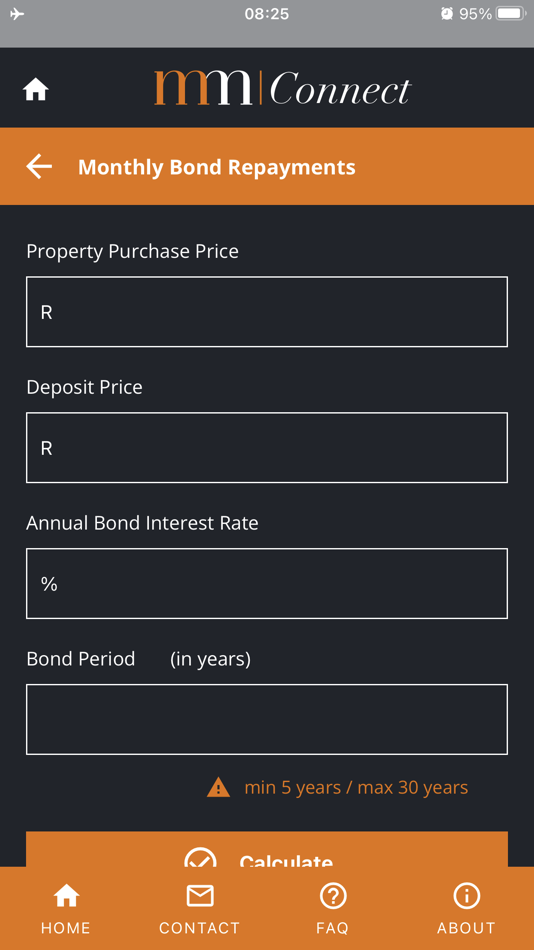Open About info icon
Image resolution: width=534 pixels, height=950 pixels.
coord(466,895)
